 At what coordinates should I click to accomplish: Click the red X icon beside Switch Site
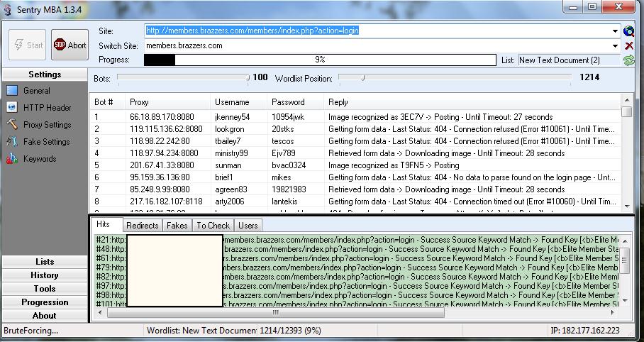click(x=628, y=45)
